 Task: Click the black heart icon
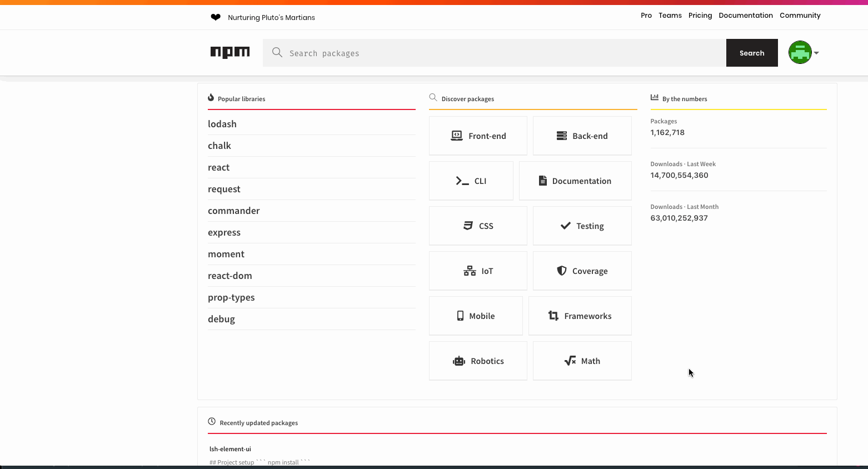point(216,17)
